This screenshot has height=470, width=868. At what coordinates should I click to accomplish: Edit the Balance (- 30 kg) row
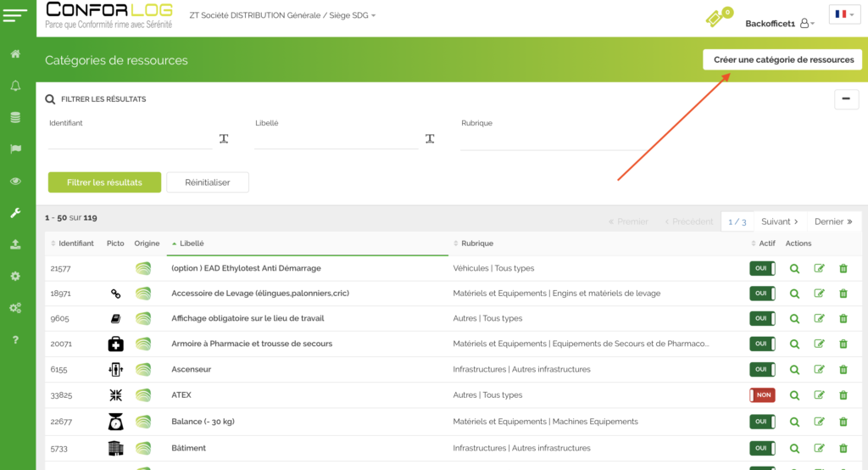[x=819, y=422]
